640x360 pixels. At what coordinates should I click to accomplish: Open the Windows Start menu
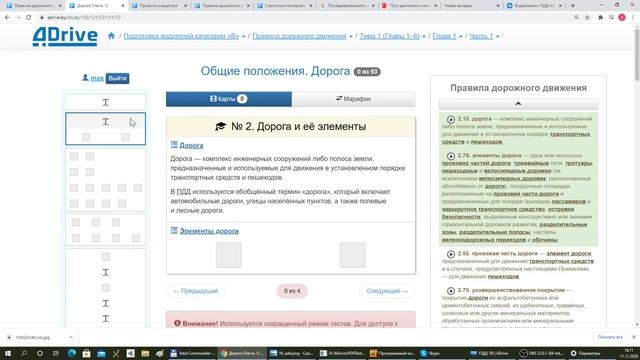[7, 353]
